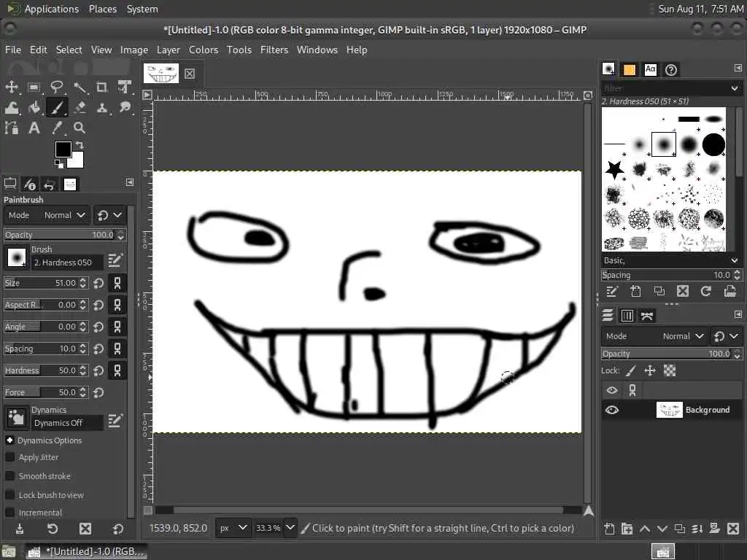Select the Smudge tool
747x560 pixels.
click(x=124, y=108)
